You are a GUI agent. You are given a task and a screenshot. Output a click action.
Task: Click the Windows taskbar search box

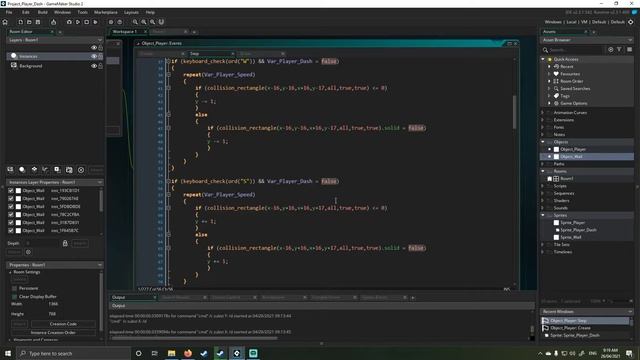(x=73, y=353)
